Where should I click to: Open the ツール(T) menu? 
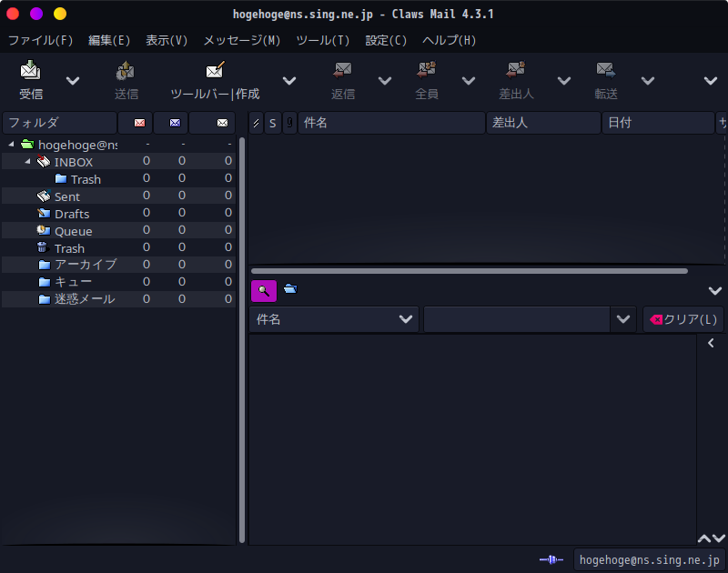click(323, 40)
